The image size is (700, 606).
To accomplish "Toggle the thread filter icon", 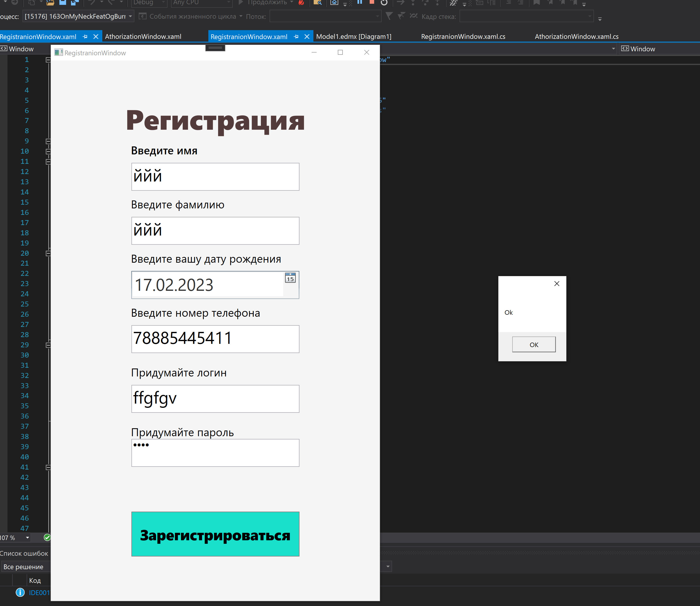I will click(389, 16).
